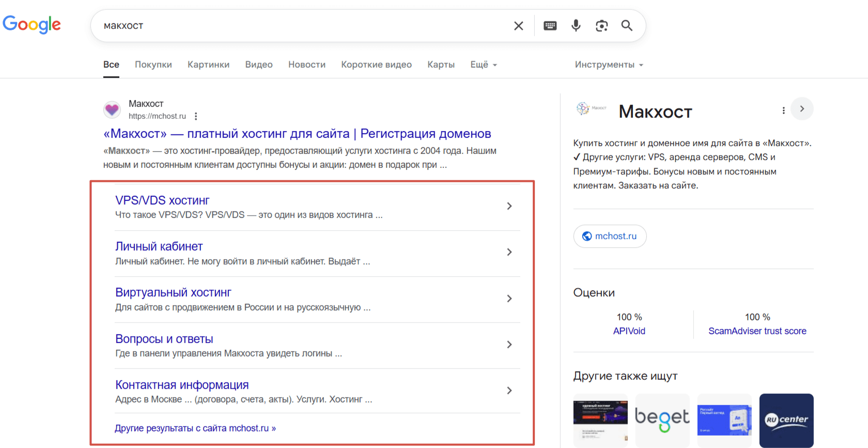Click Другие результаты с сайта mchost.ru link

(195, 428)
